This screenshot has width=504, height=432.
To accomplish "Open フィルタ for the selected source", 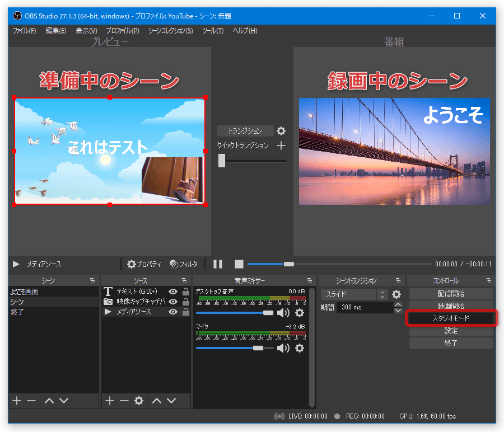I will pos(184,264).
